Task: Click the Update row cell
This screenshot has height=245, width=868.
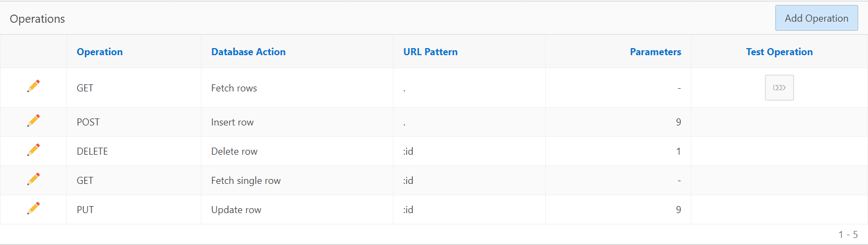Action: pyautogui.click(x=236, y=210)
